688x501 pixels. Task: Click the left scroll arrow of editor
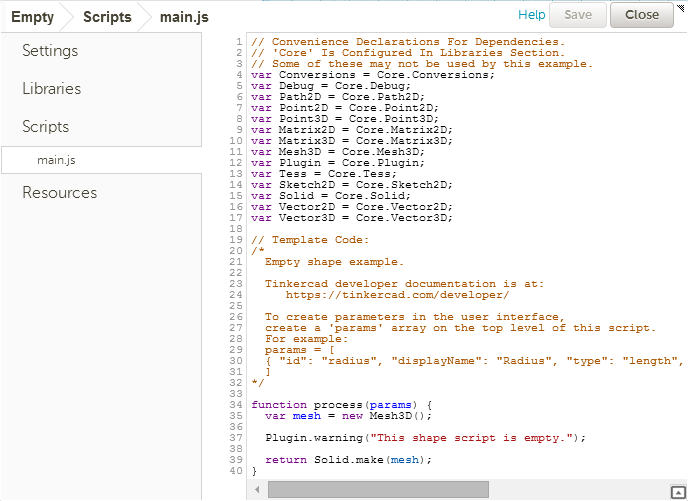coord(257,489)
